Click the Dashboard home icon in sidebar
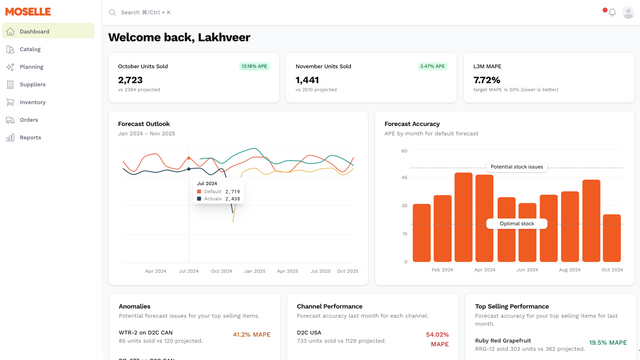The height and width of the screenshot is (360, 640). [x=10, y=31]
